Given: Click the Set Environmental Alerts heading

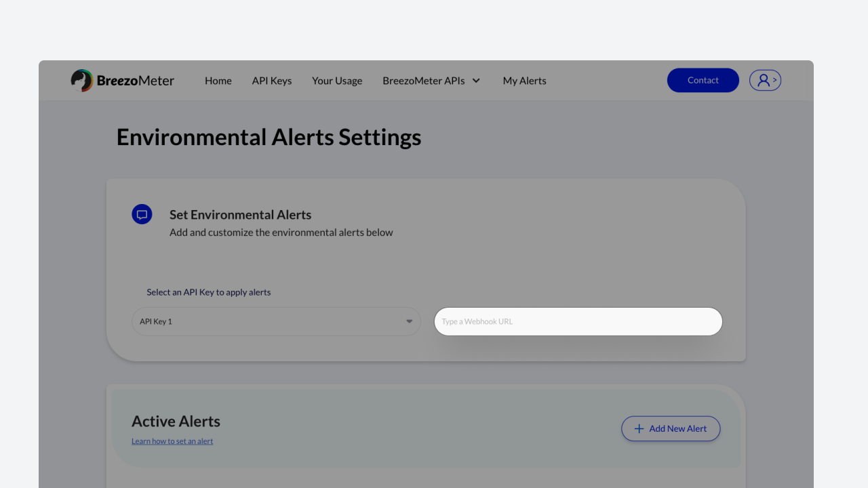Looking at the screenshot, I should (240, 215).
